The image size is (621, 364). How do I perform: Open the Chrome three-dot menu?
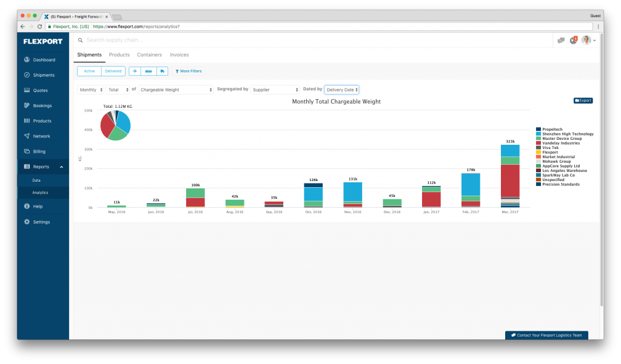pyautogui.click(x=598, y=27)
